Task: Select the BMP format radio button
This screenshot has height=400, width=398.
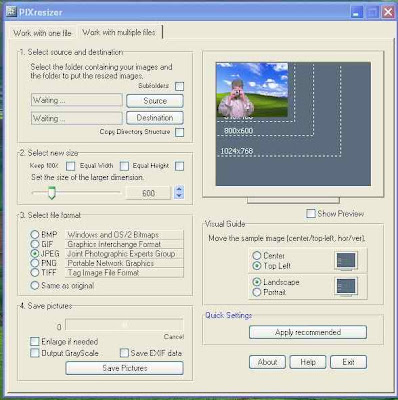Action: (x=35, y=234)
